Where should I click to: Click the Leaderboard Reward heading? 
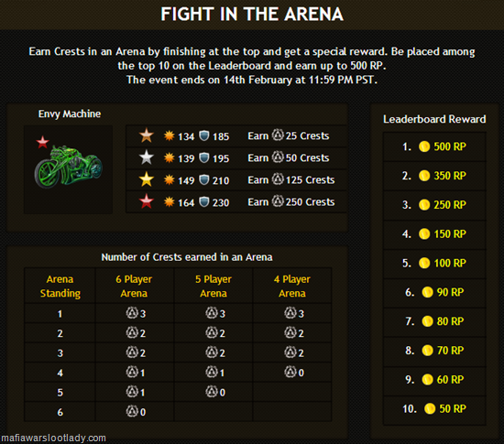(x=434, y=119)
